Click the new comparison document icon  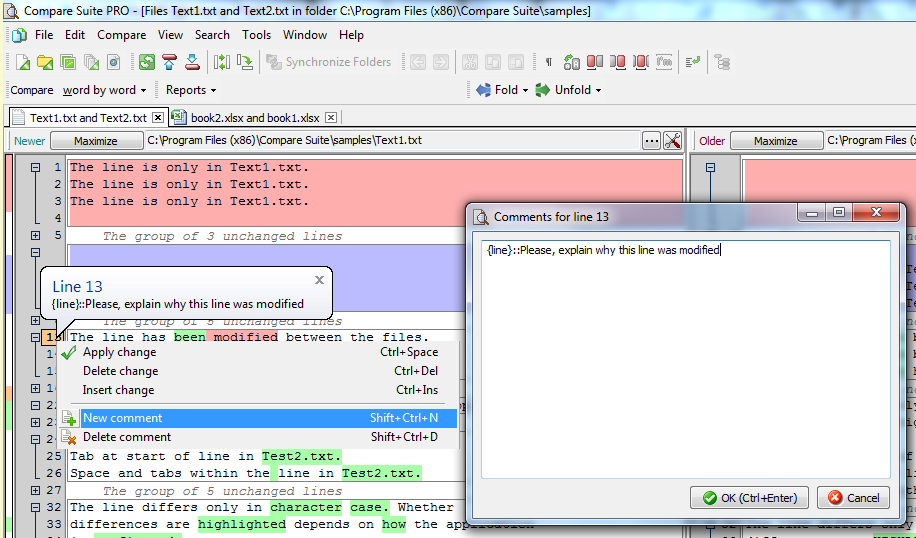[23, 62]
